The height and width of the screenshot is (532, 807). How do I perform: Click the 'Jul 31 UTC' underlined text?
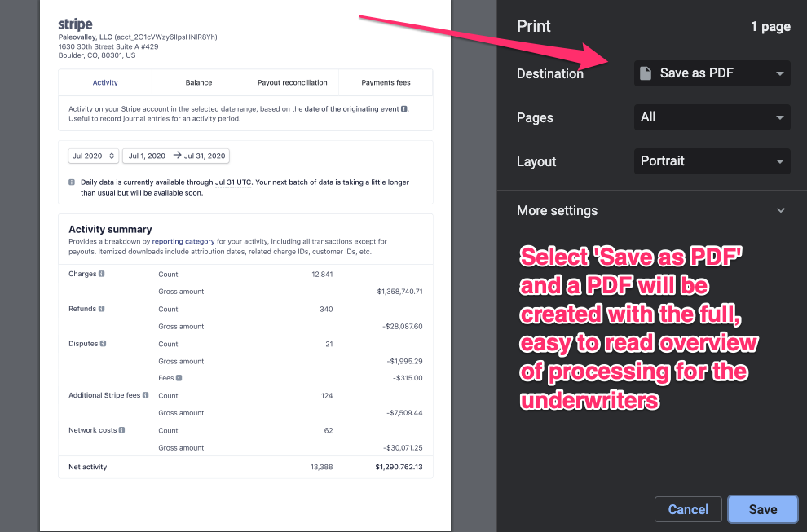233,182
